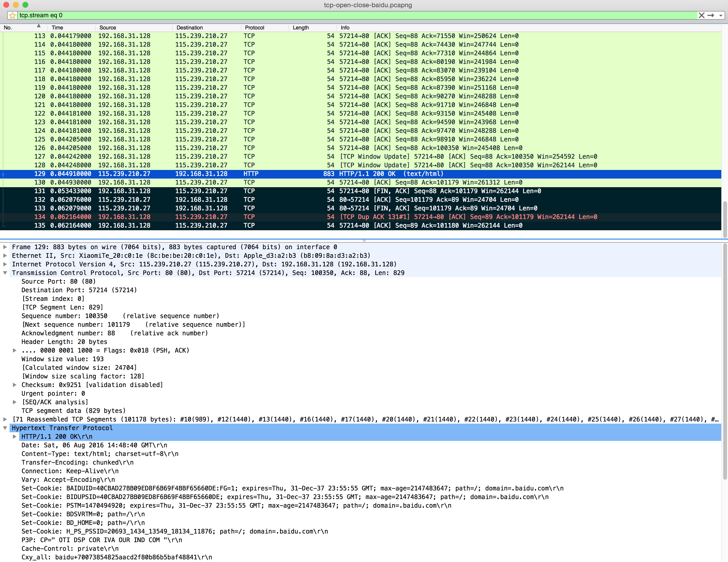
Task: Expand the SEQ/ACK analysis node
Action: [x=14, y=402]
